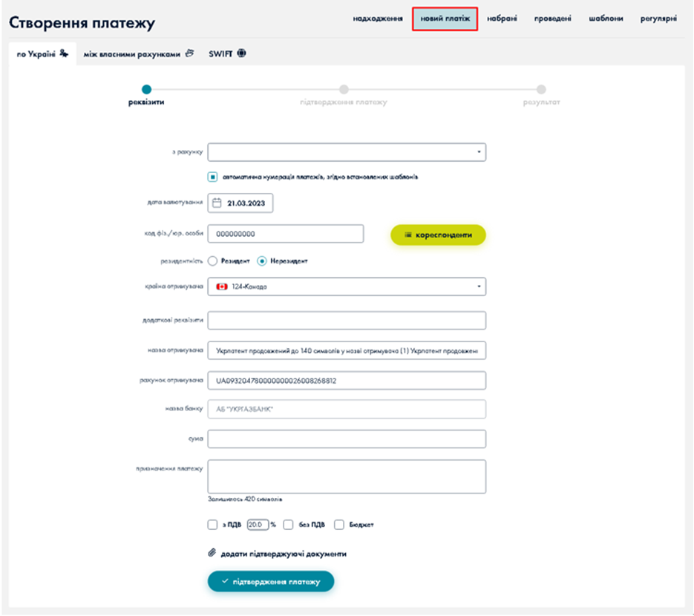The width and height of the screenshot is (694, 616).
Task: Toggle automatic payment numbering checkbox
Action: (213, 177)
